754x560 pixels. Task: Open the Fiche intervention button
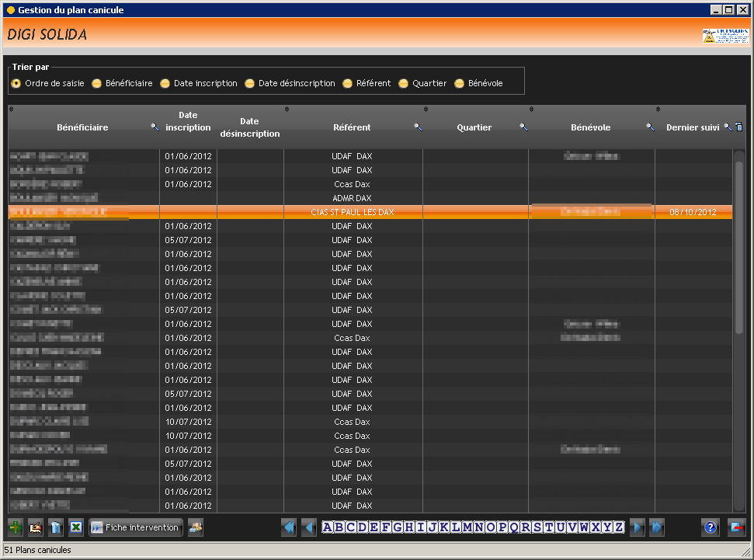[136, 527]
